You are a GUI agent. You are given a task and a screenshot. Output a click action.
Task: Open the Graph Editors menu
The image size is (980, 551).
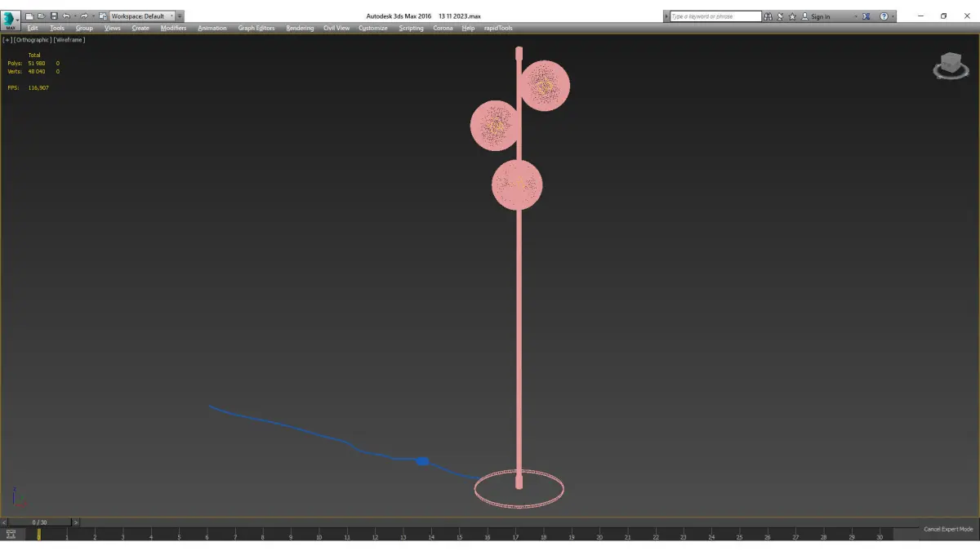[256, 28]
